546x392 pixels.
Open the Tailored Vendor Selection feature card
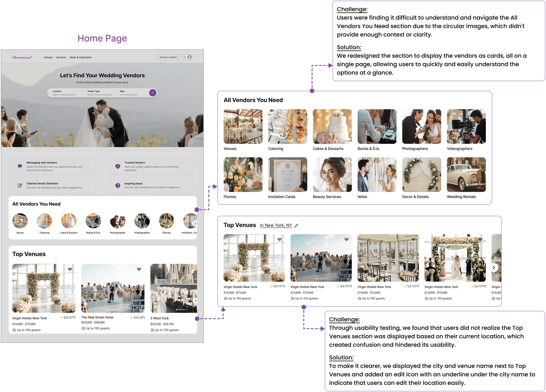point(53,186)
